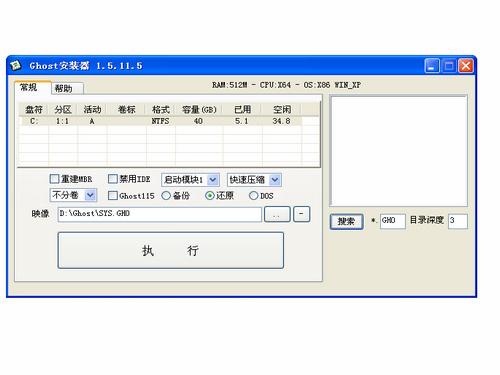Click the 活动 column header
The image size is (500, 375).
(92, 109)
